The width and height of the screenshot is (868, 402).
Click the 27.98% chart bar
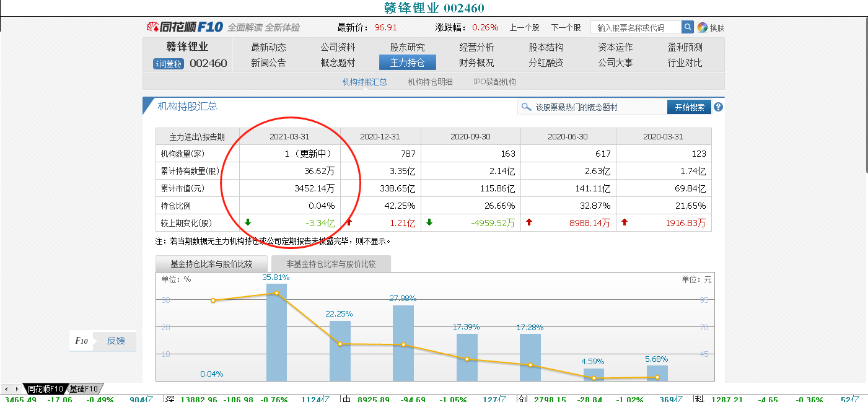click(403, 343)
